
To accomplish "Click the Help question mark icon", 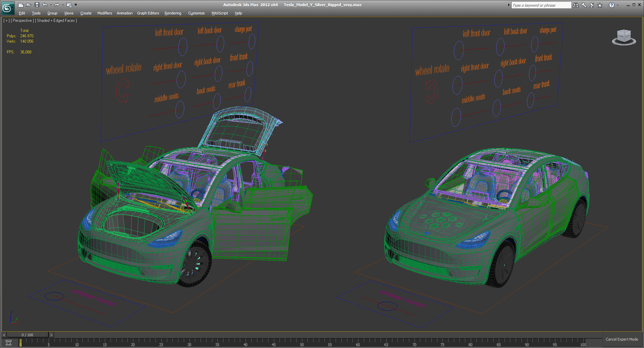I will [611, 5].
